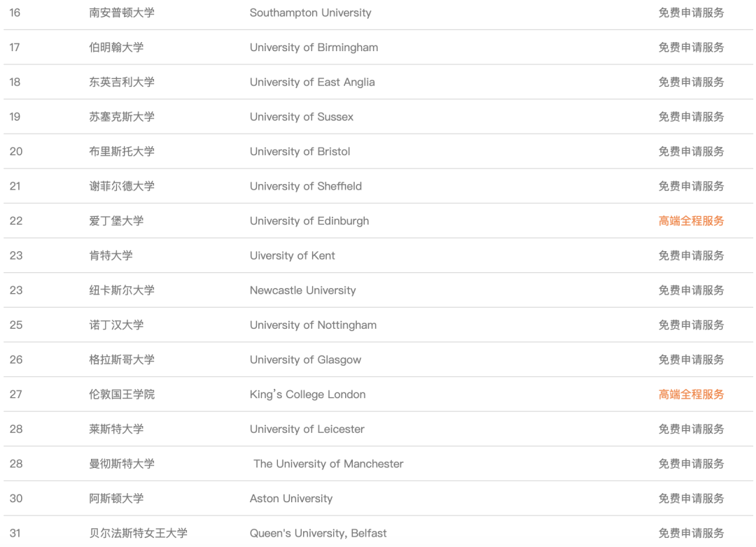
Task: Click 免费申请服务 for Aston University
Action: (691, 498)
